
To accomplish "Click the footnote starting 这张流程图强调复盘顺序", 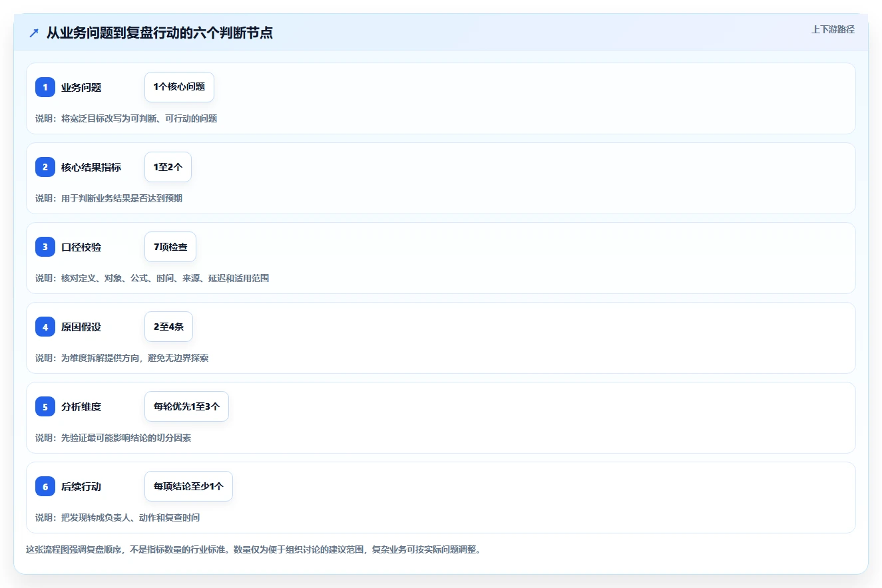I will pos(253,549).
